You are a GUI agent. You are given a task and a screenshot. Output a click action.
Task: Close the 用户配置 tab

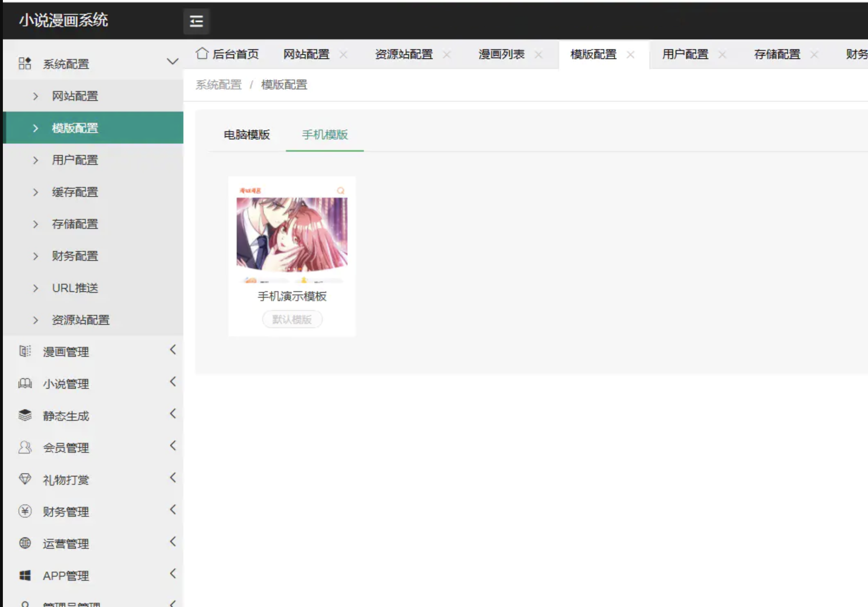click(722, 54)
